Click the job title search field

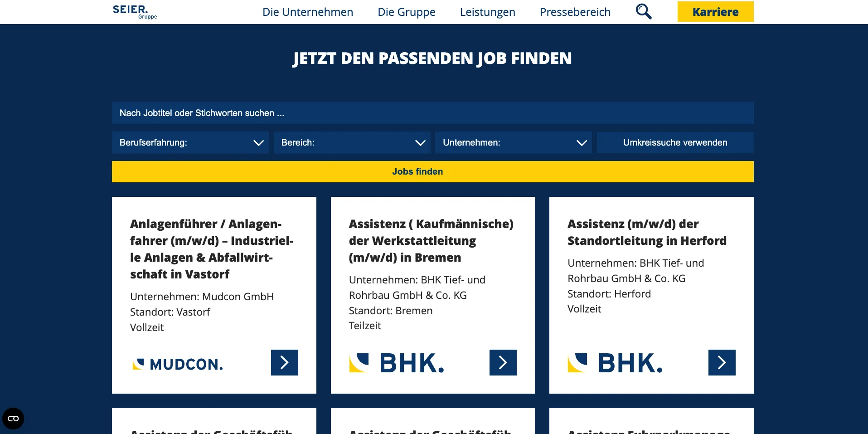click(x=433, y=113)
